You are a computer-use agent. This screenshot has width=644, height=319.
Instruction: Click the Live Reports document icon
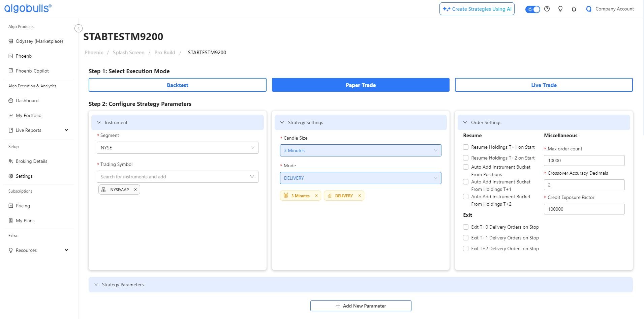click(11, 130)
